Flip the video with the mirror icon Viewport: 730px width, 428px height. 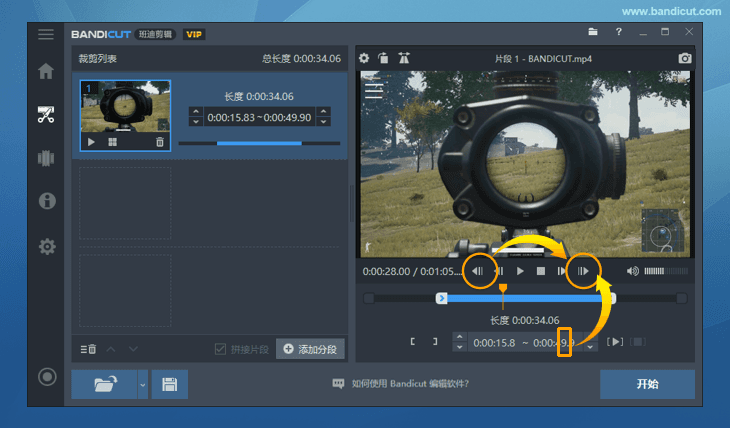pos(404,58)
